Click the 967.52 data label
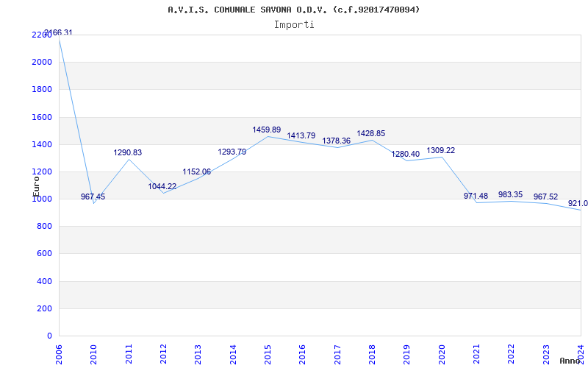Viewport: 588px width, 368px height. (545, 197)
